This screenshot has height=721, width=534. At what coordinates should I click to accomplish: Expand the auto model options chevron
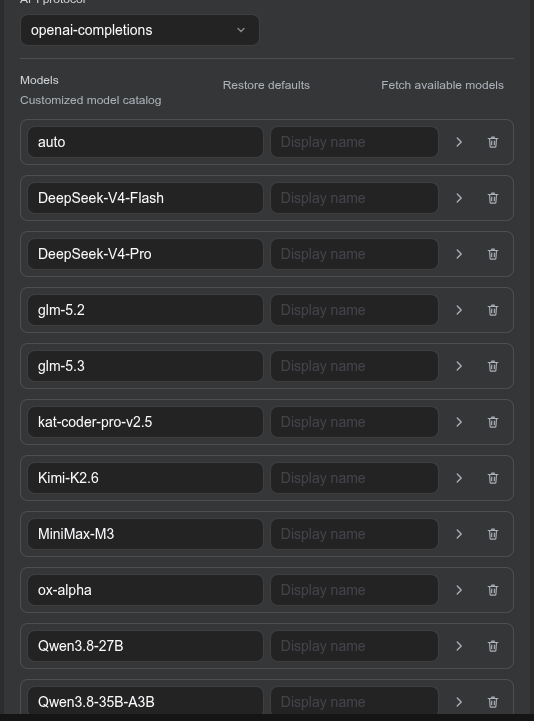click(x=459, y=142)
